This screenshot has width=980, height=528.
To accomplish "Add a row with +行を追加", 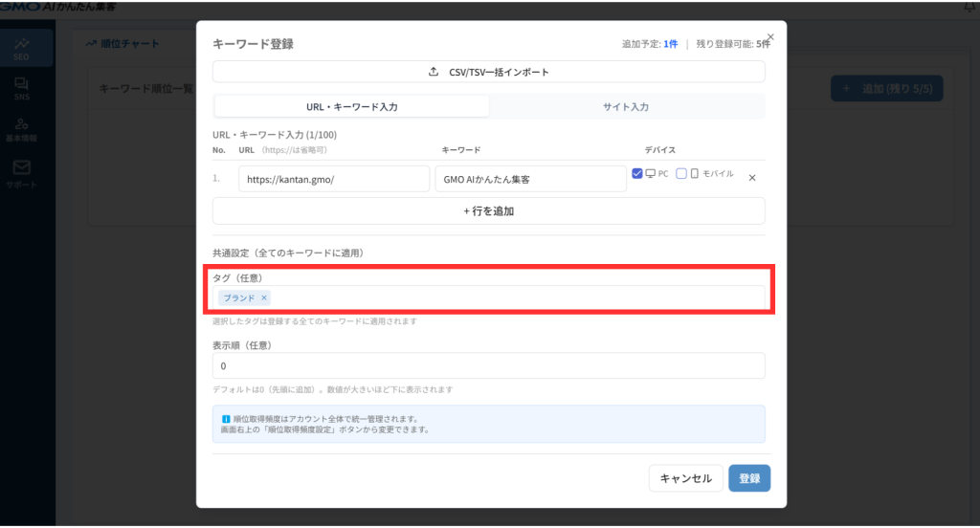I will pos(488,211).
